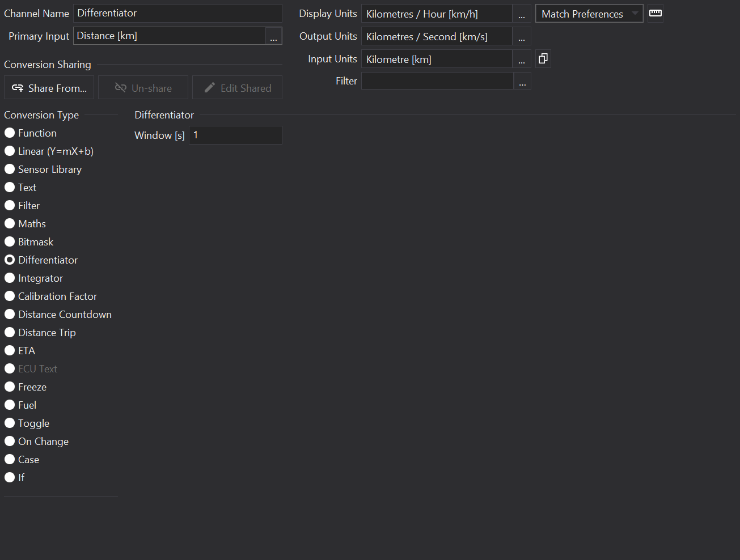740x560 pixels.
Task: Open Display Units ellipsis picker
Action: (522, 14)
